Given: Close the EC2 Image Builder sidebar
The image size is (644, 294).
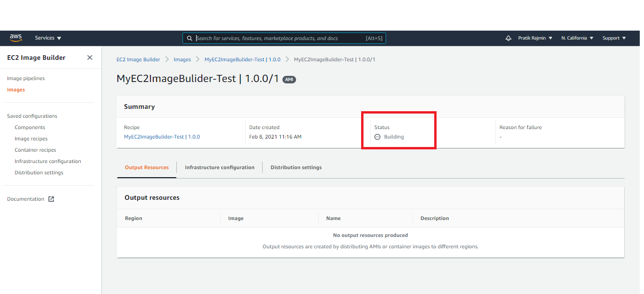Looking at the screenshot, I should (90, 57).
